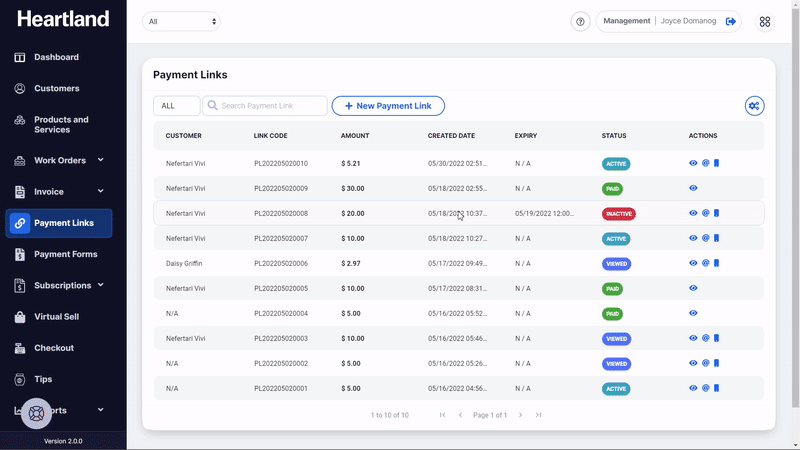This screenshot has height=450, width=800.
Task: Click email icon for link PL202205020010
Action: 705,163
